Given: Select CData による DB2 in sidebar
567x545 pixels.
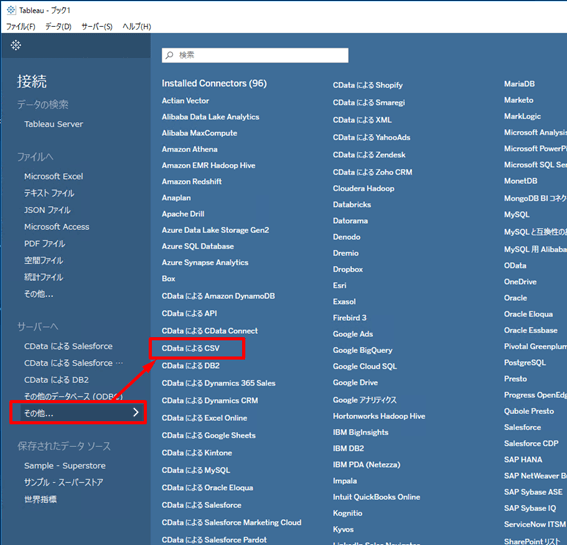Looking at the screenshot, I should (x=56, y=380).
